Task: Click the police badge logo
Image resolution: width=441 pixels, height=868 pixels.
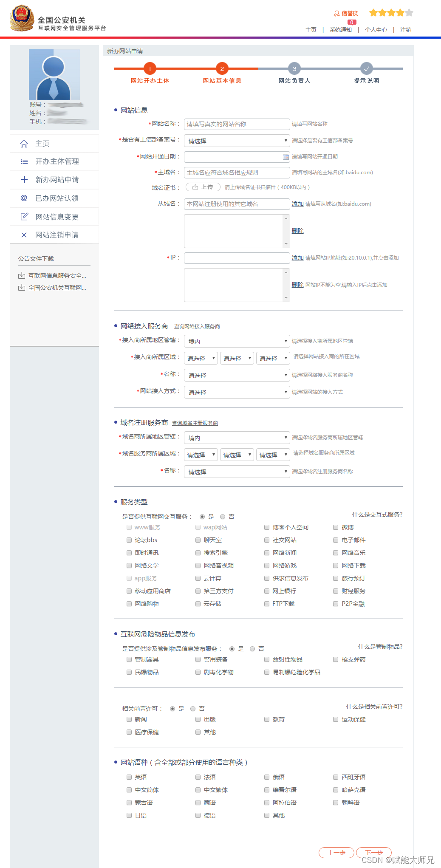Action: (x=22, y=18)
